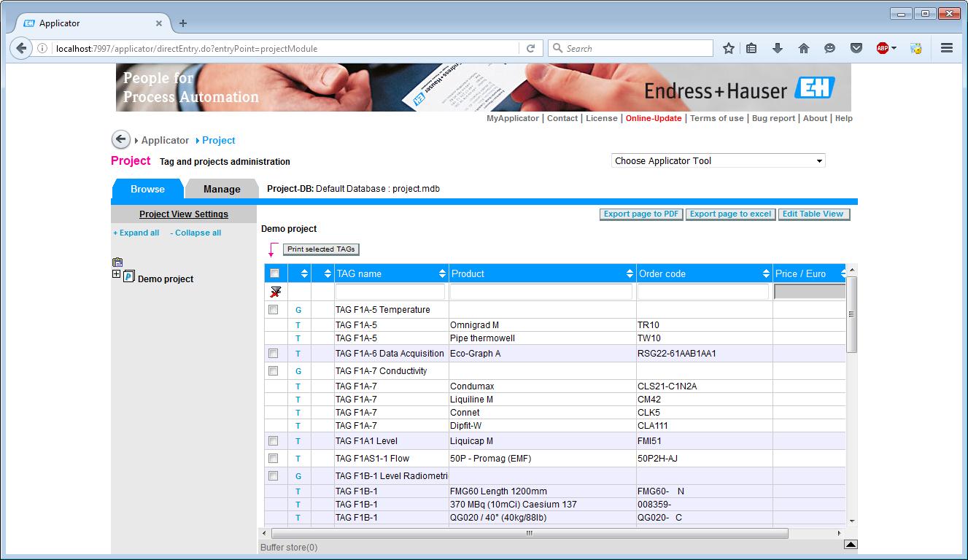968x560 pixels.
Task: Open the Help menu link
Action: 844,118
